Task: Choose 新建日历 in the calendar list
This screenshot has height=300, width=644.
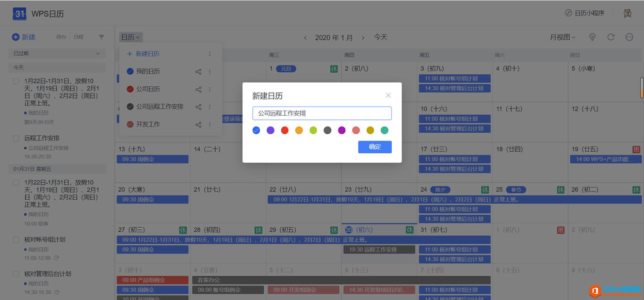Action: [x=143, y=54]
